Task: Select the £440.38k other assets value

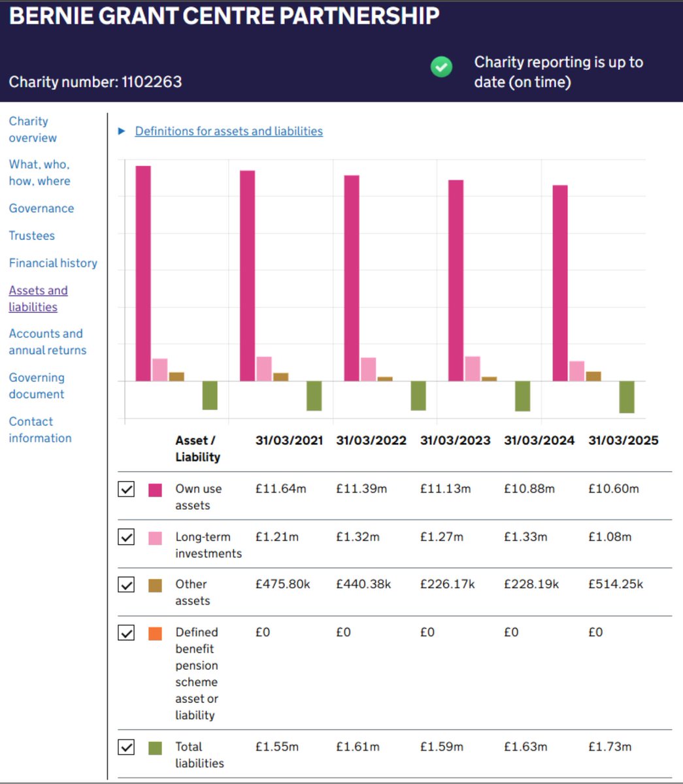Action: 363,584
